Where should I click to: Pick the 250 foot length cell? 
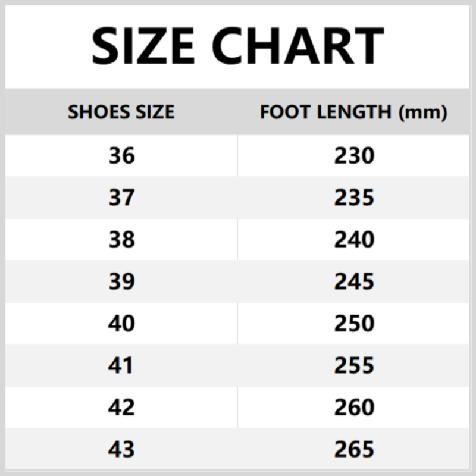click(354, 324)
